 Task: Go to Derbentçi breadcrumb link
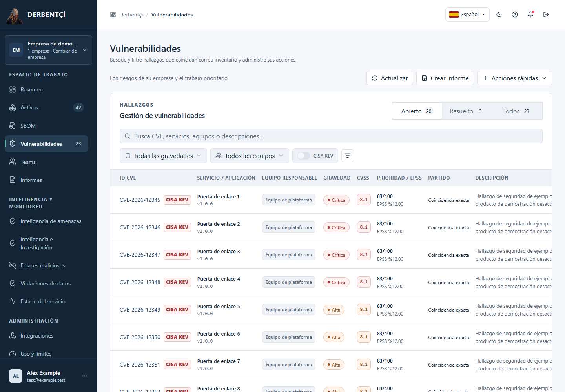(131, 15)
